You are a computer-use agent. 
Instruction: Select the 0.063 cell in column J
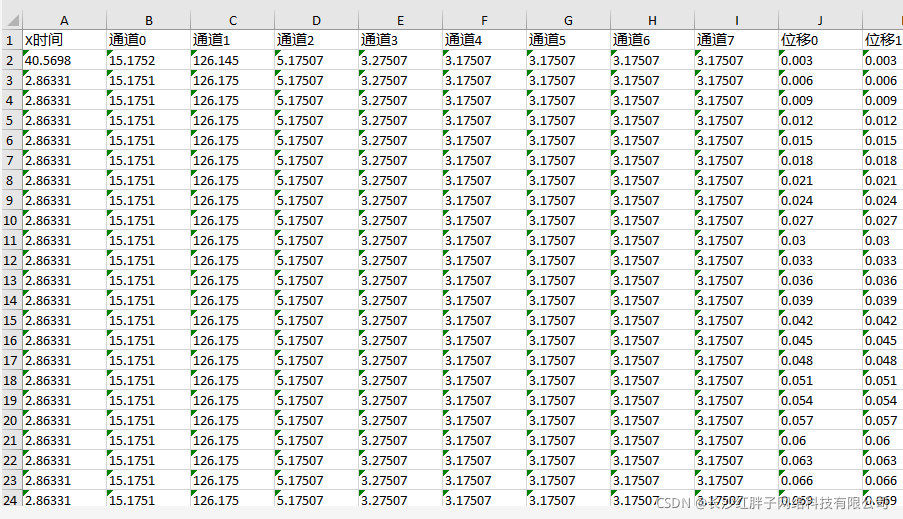click(821, 460)
